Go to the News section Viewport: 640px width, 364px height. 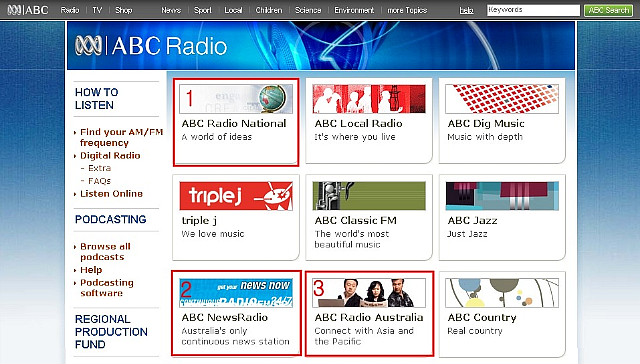pos(171,10)
